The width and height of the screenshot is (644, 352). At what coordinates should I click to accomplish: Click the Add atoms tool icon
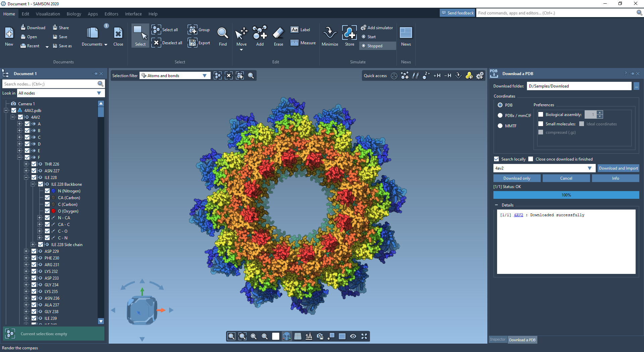click(x=260, y=33)
